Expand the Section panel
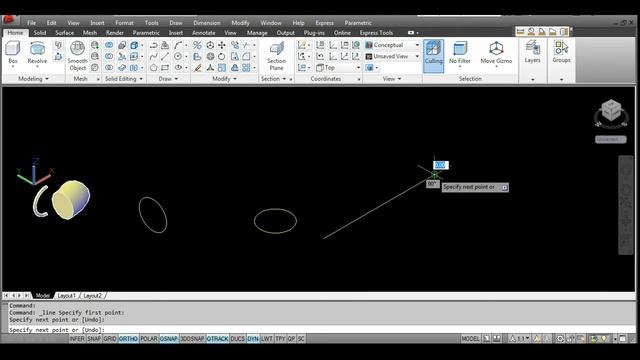 tap(273, 79)
